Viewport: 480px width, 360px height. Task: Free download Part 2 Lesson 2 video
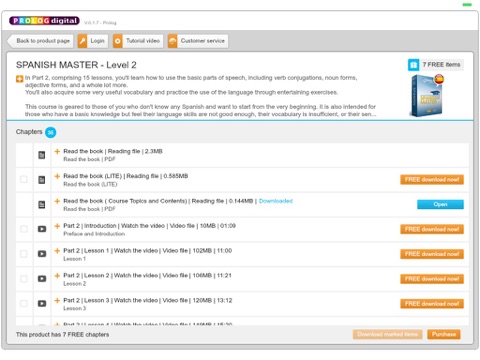click(432, 279)
